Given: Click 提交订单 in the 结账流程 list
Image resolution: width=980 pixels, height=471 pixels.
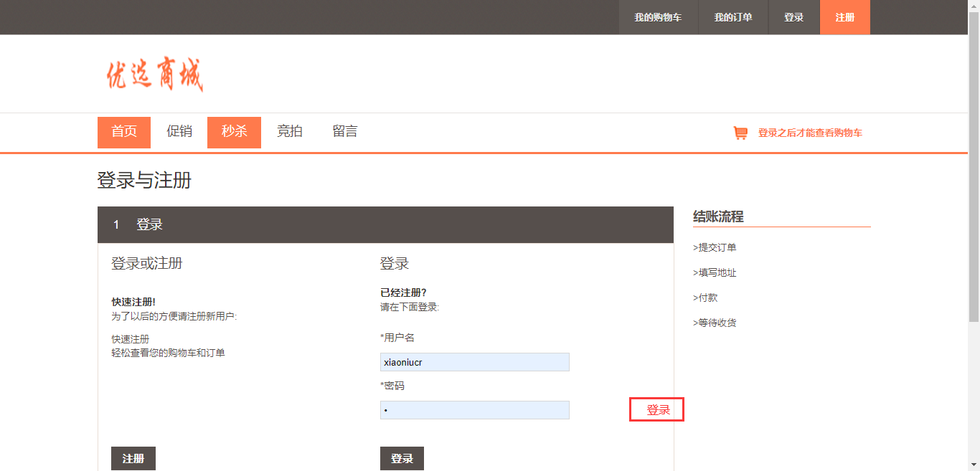Looking at the screenshot, I should tap(715, 247).
